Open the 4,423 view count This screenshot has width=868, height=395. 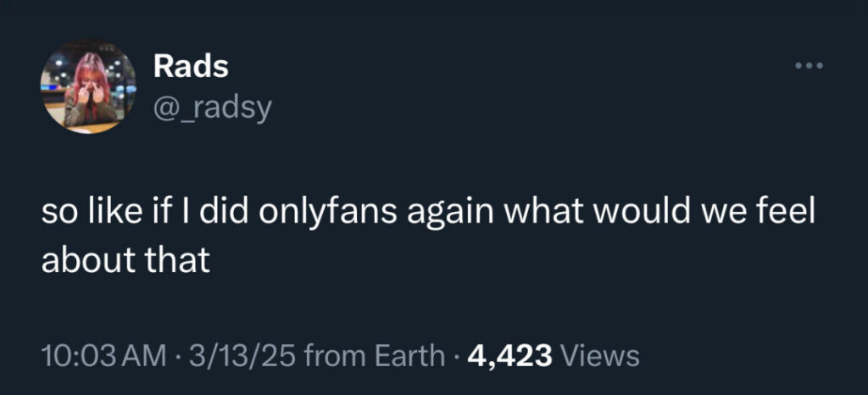(x=509, y=355)
